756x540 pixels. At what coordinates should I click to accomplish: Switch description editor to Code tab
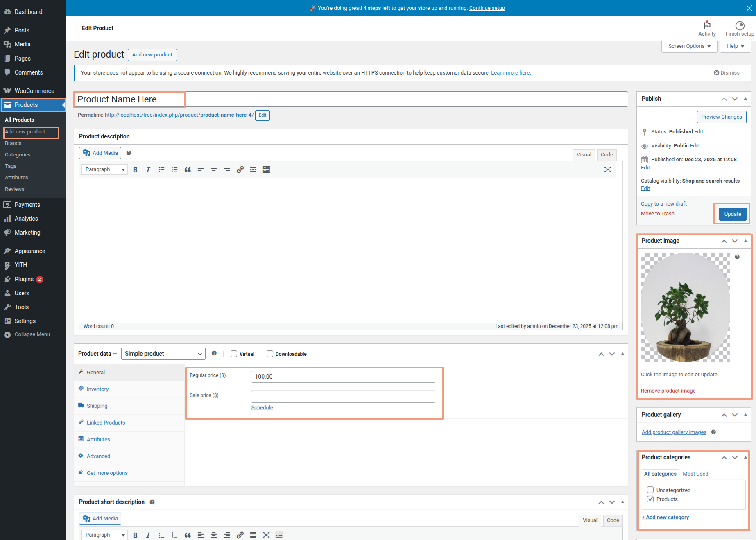pyautogui.click(x=607, y=155)
